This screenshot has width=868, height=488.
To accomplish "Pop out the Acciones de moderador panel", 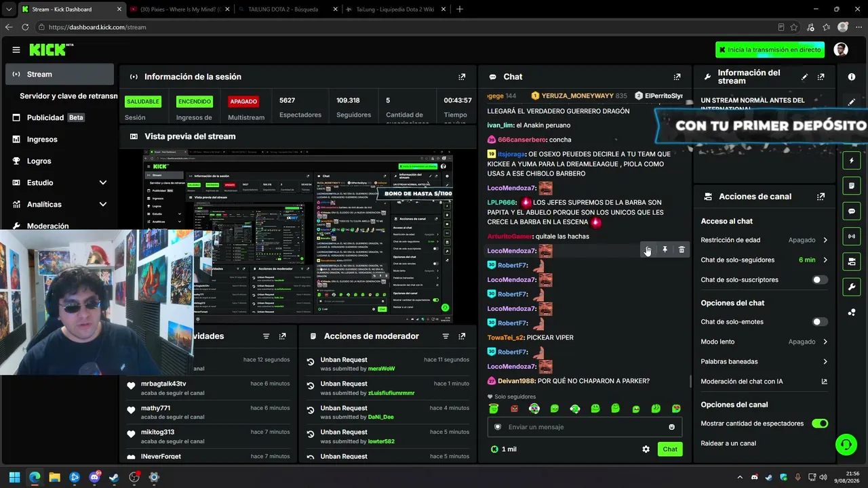I will (462, 336).
